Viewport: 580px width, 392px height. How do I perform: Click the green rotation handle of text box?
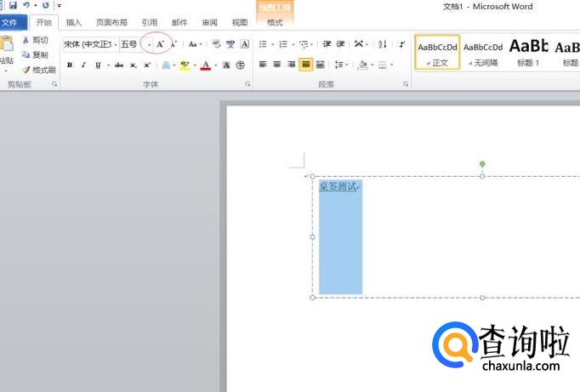(x=482, y=164)
